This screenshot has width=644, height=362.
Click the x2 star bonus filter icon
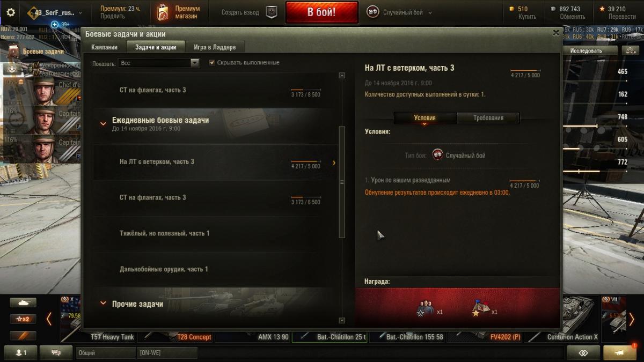point(23,319)
